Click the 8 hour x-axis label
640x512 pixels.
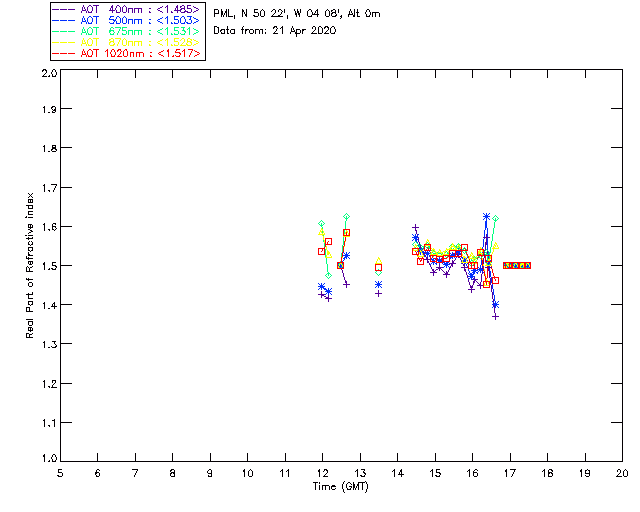[173, 473]
